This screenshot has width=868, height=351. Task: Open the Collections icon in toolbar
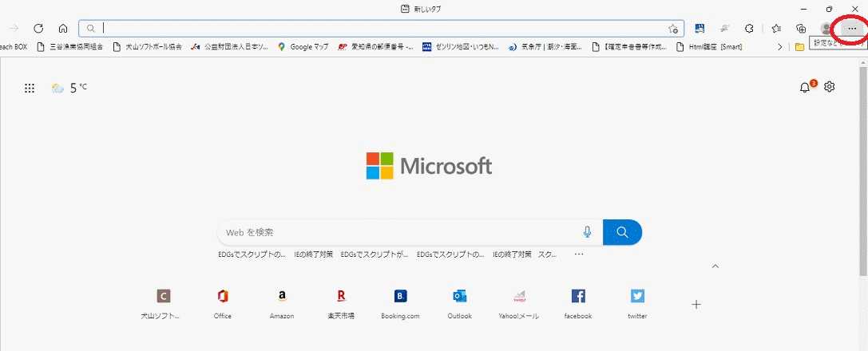(x=801, y=28)
